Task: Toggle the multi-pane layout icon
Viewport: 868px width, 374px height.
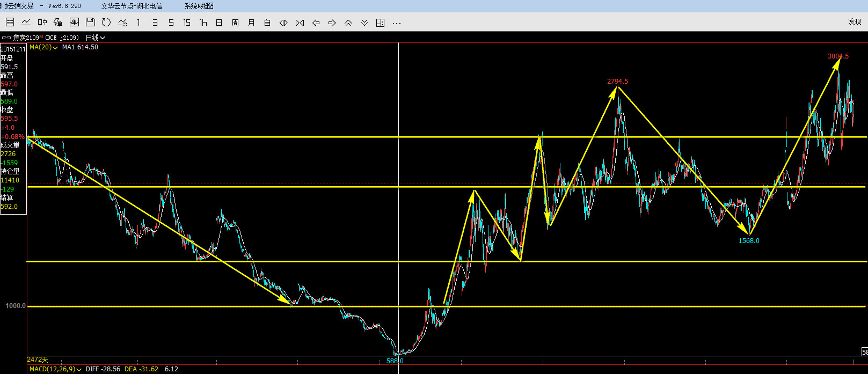Action: point(380,23)
